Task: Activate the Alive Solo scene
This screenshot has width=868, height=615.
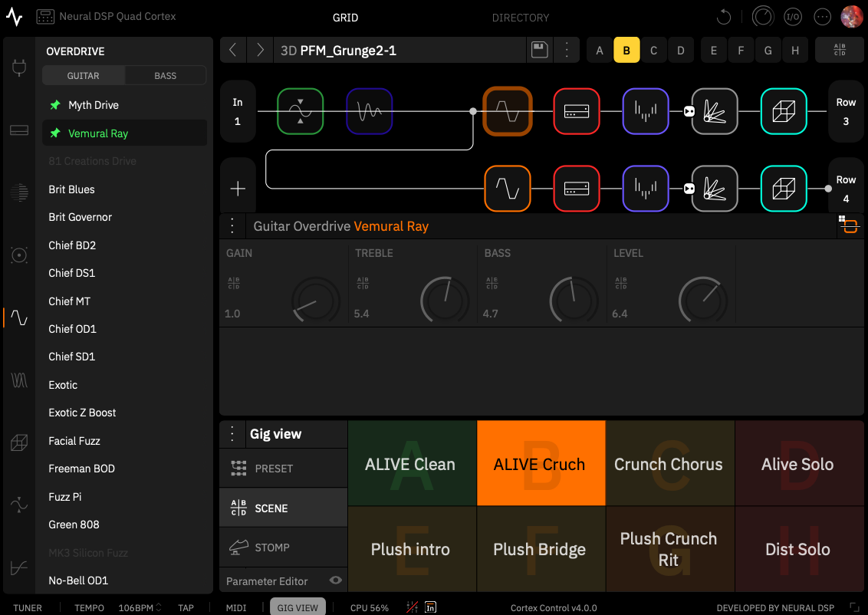Action: pos(799,463)
